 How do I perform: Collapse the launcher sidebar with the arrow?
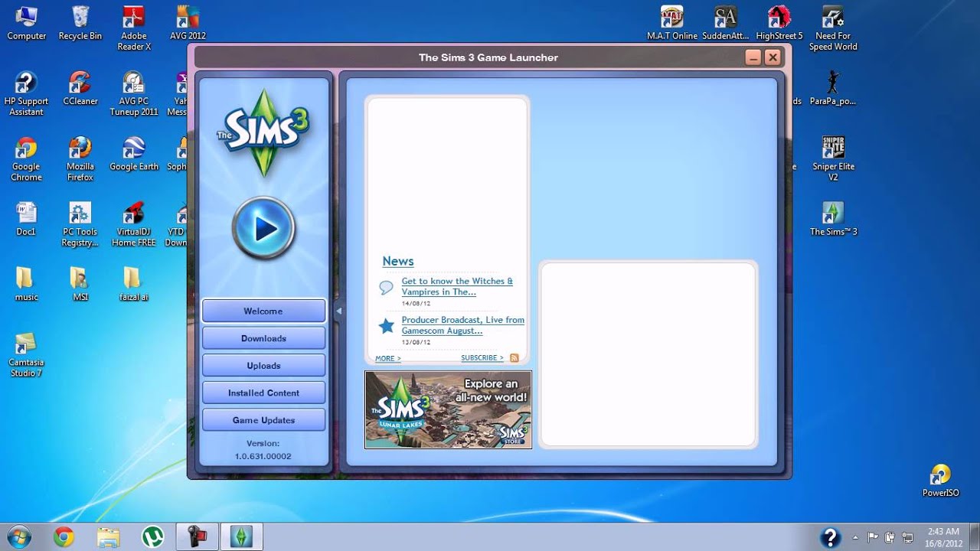[x=338, y=311]
